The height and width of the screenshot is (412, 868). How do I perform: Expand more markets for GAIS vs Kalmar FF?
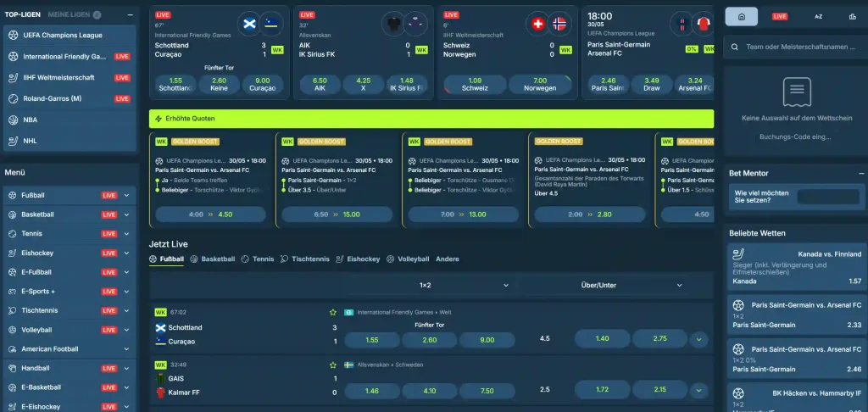(698, 390)
